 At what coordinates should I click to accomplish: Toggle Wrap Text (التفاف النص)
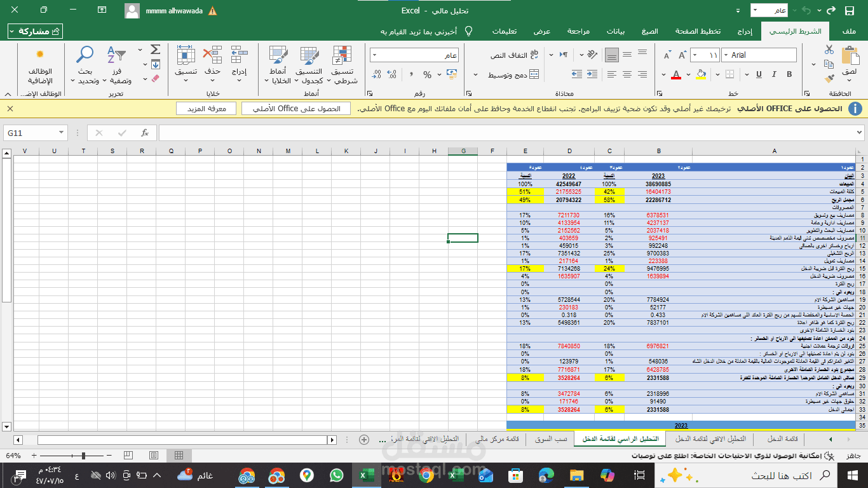[514, 55]
